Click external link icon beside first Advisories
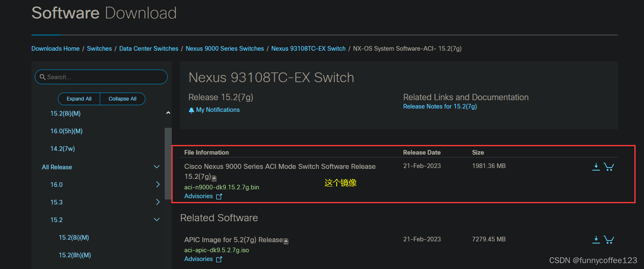The height and width of the screenshot is (269, 644). coord(219,197)
